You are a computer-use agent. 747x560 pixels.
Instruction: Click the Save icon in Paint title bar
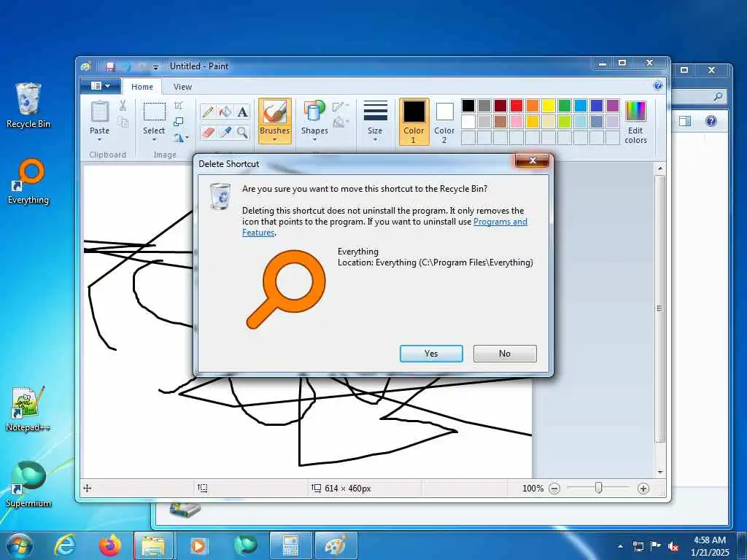pyautogui.click(x=110, y=66)
